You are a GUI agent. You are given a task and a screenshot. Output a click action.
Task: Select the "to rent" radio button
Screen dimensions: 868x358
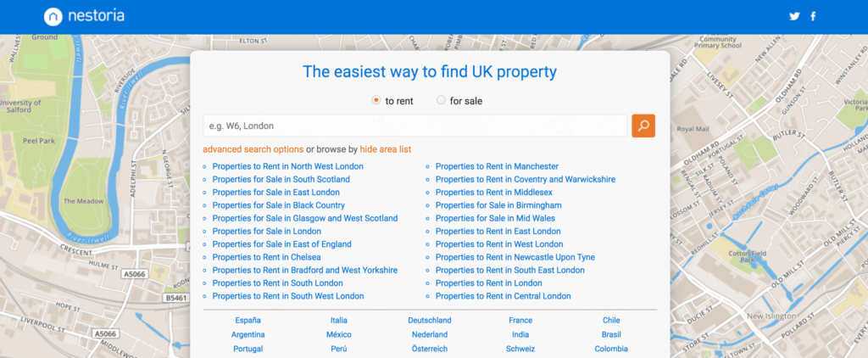[x=376, y=100]
